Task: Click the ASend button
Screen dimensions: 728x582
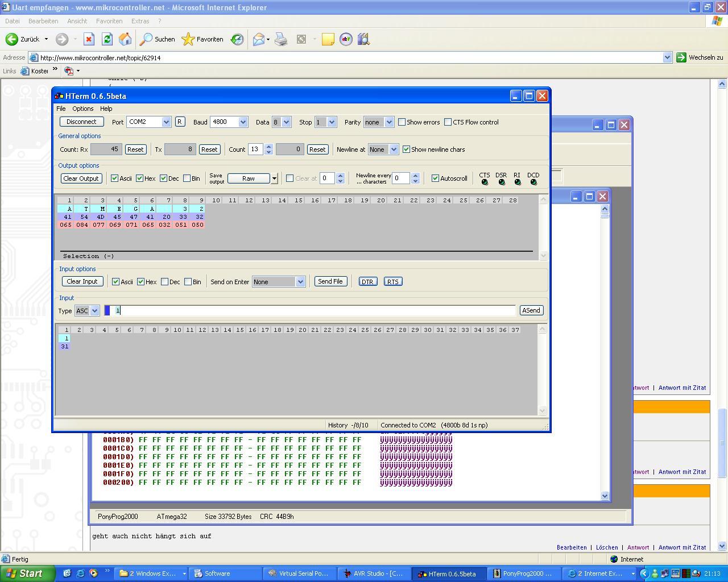Action: [x=531, y=310]
